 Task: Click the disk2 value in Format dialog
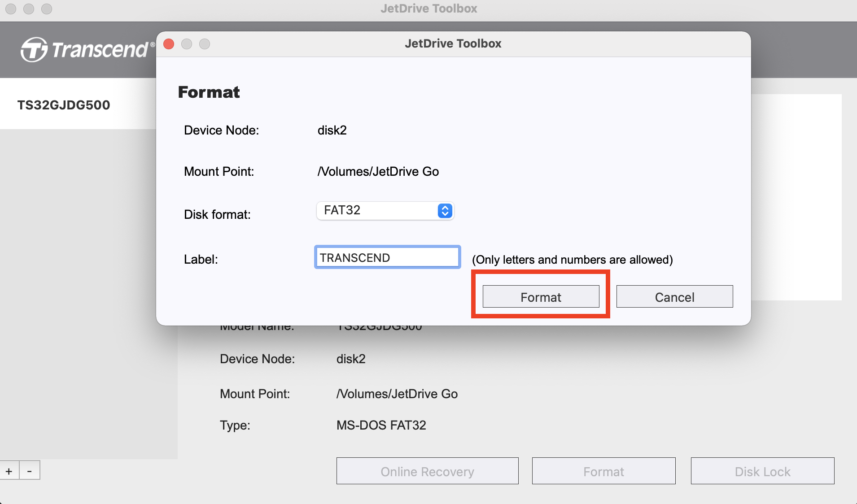[x=332, y=130]
